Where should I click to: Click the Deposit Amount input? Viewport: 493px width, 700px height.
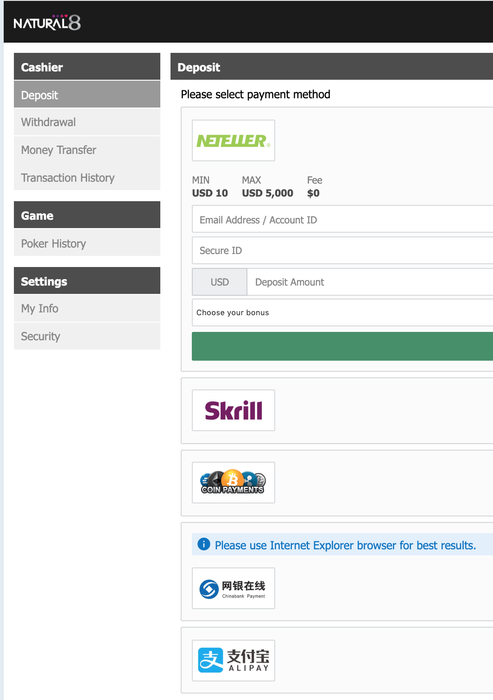coord(370,282)
